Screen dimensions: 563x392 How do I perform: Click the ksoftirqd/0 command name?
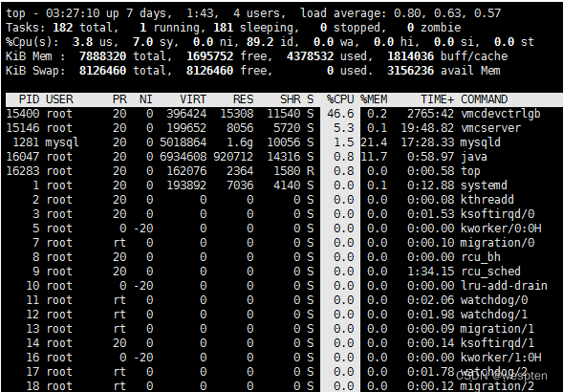click(497, 214)
